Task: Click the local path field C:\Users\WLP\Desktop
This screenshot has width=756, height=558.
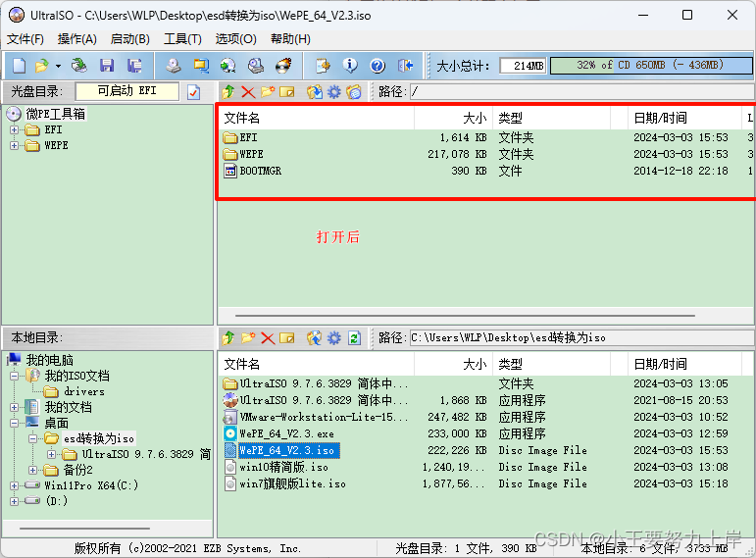Action: 581,337
